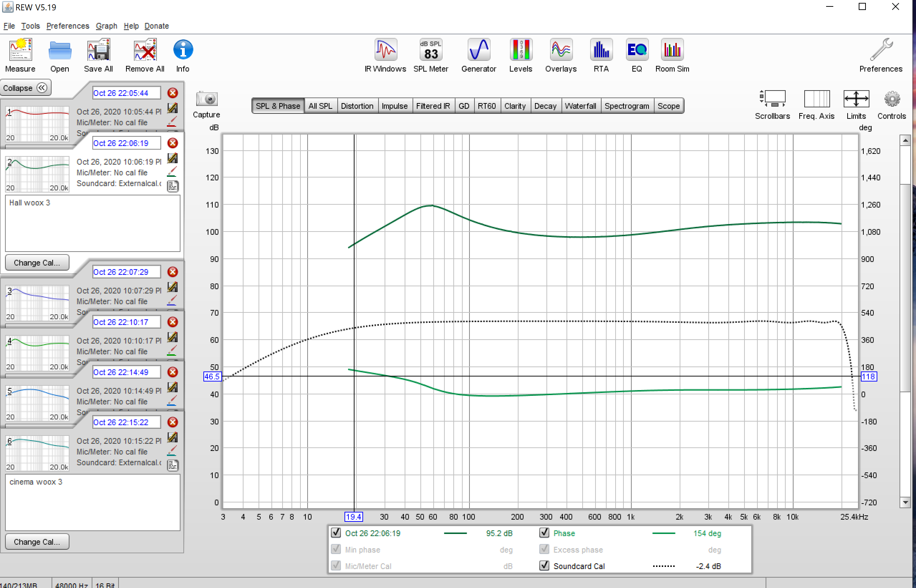
Task: Switch to the Distortion tab
Action: click(x=357, y=106)
